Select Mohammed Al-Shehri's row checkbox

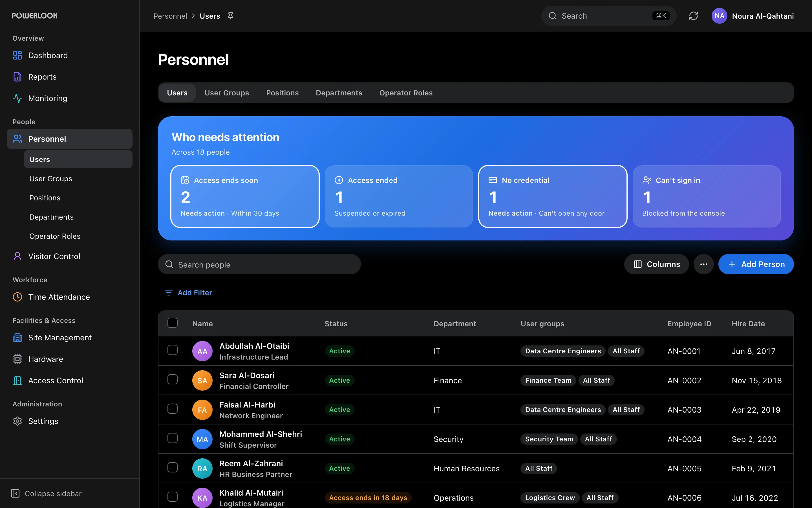pyautogui.click(x=173, y=438)
